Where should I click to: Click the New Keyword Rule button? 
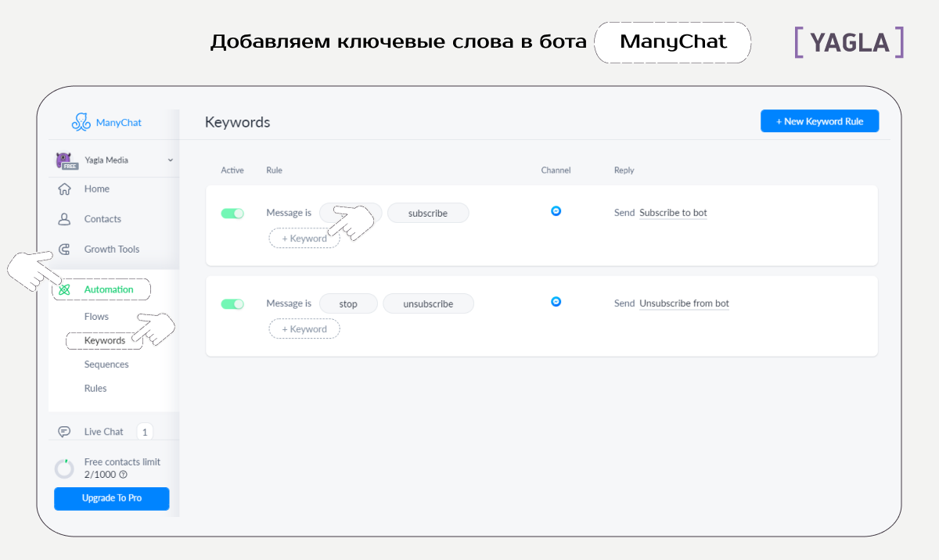[x=819, y=121]
